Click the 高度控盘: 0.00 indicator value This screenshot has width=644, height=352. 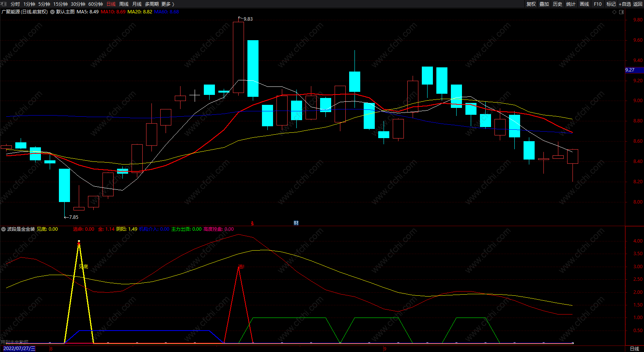[x=219, y=229]
